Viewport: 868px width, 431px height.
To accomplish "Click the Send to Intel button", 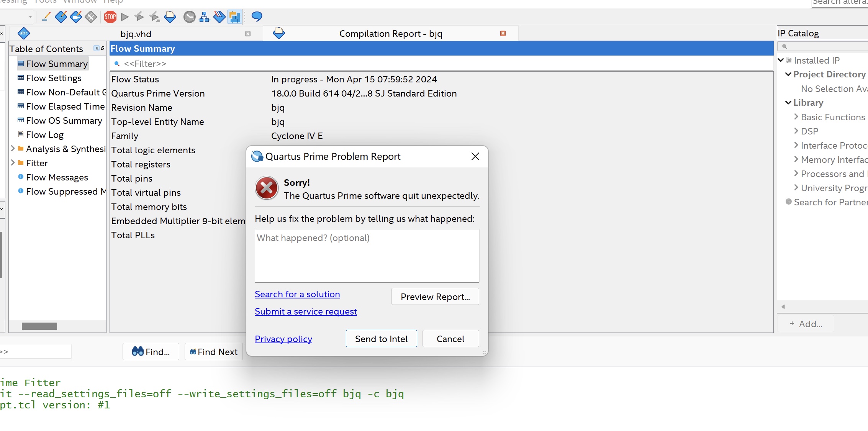I will coord(381,339).
